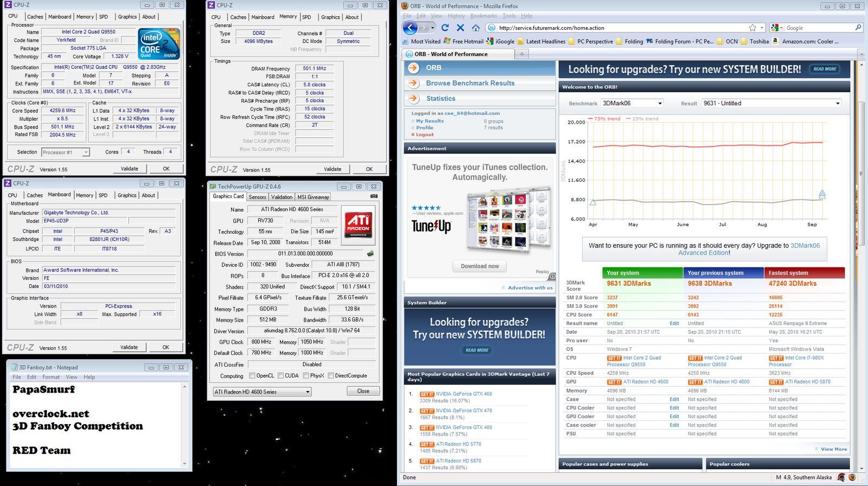
Task: Tick the PhysX checkbox in GPU-Z
Action: [306, 375]
